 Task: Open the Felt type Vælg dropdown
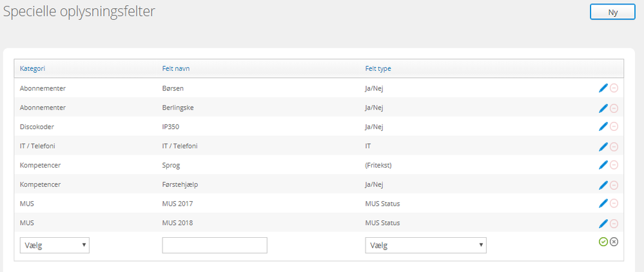pyautogui.click(x=426, y=246)
